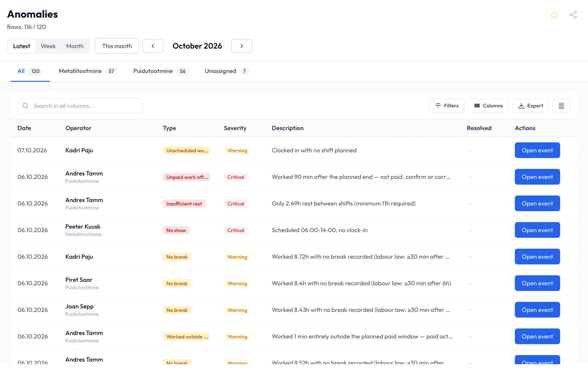Open the Metallitootmine tab
The height and width of the screenshot is (369, 588).
click(x=88, y=71)
